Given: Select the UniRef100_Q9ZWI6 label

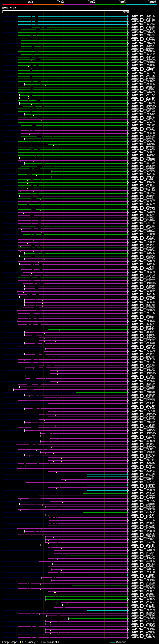Looking at the screenshot, I should pos(143,62).
